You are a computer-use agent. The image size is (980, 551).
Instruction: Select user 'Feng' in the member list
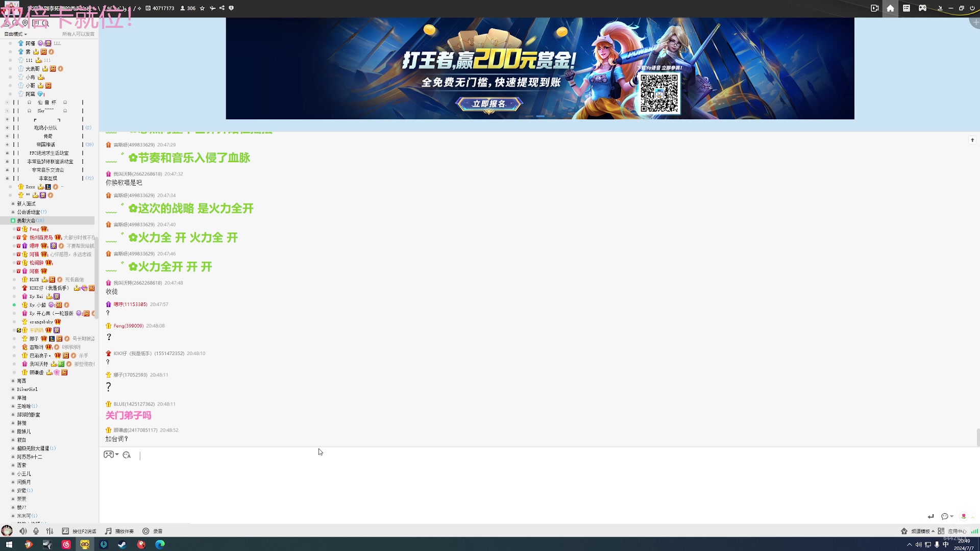pos(34,229)
